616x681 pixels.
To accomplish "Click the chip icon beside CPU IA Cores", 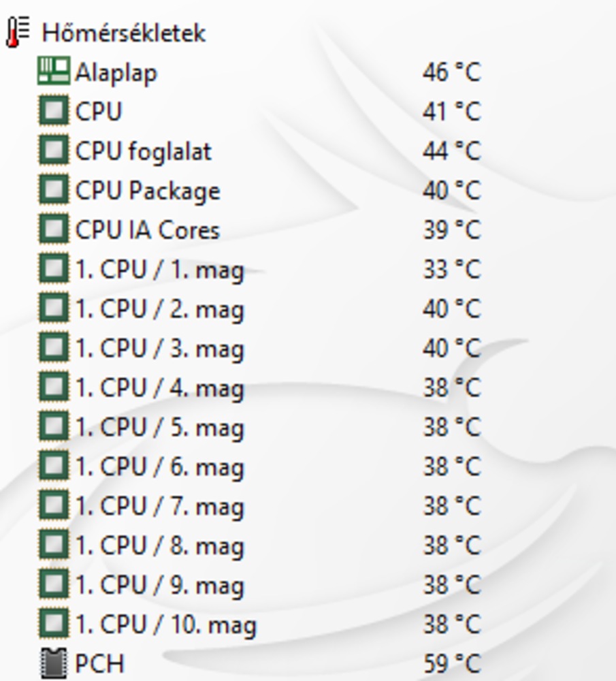I will 53,229.
